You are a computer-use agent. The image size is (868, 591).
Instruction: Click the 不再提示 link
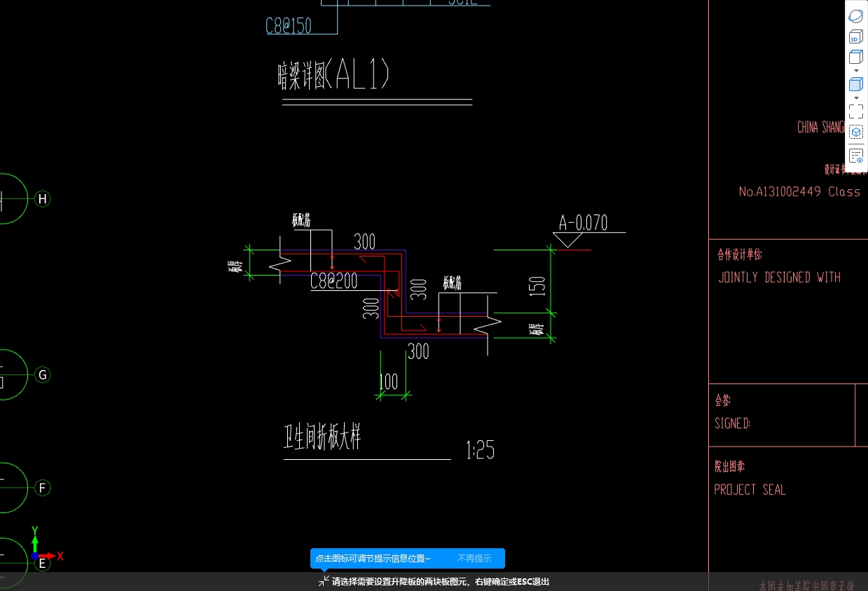(x=474, y=559)
